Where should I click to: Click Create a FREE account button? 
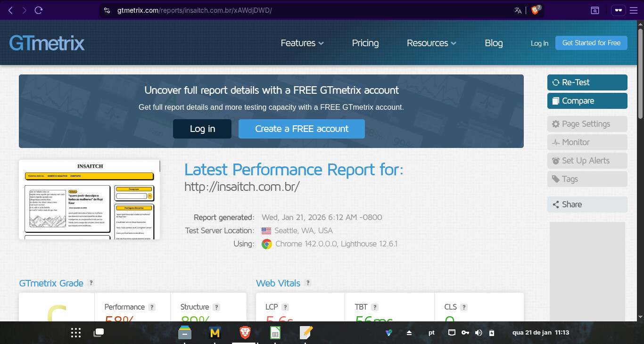[301, 129]
